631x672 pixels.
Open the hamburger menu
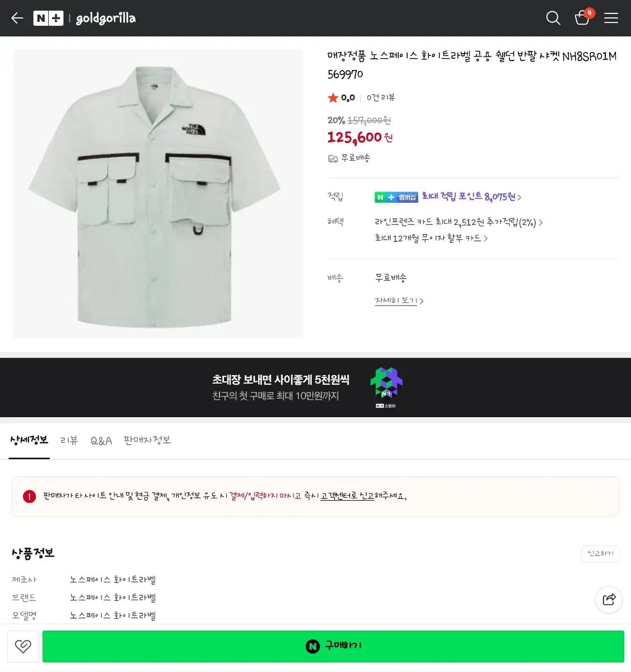coord(611,18)
